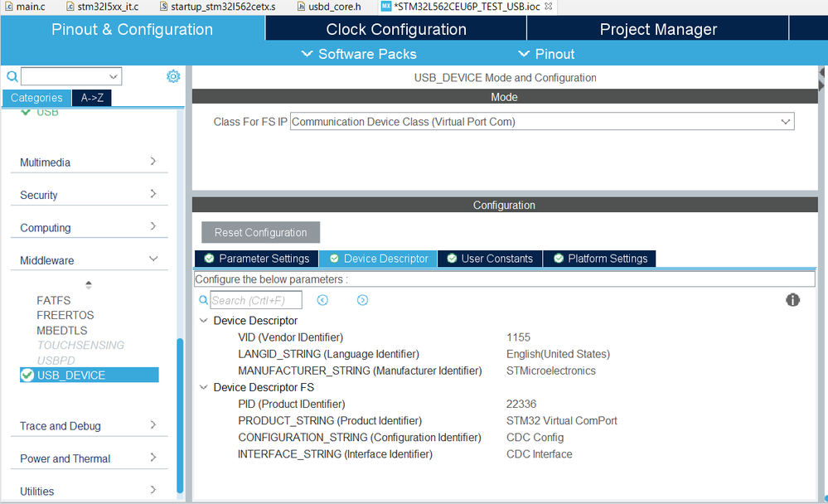828x504 pixels.
Task: Collapse Device Descriptor FS group
Action: click(x=203, y=387)
